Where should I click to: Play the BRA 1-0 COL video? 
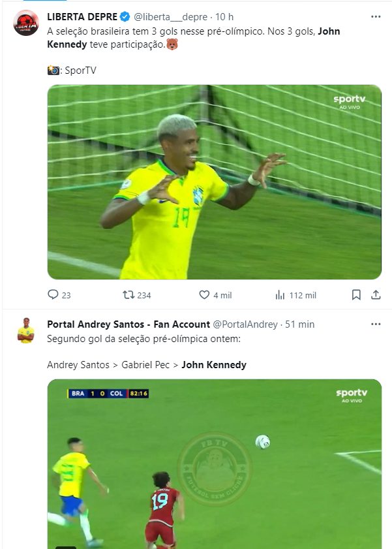(215, 464)
